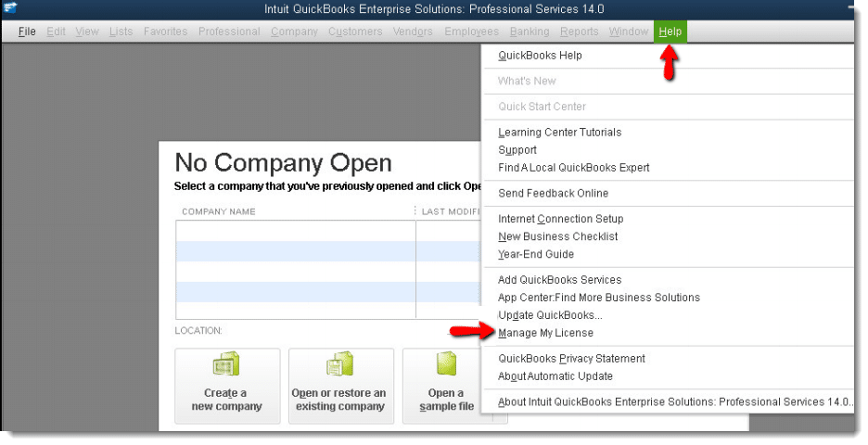This screenshot has height=445, width=868.
Task: Click the LAST MODIFIED column header
Action: pos(450,211)
